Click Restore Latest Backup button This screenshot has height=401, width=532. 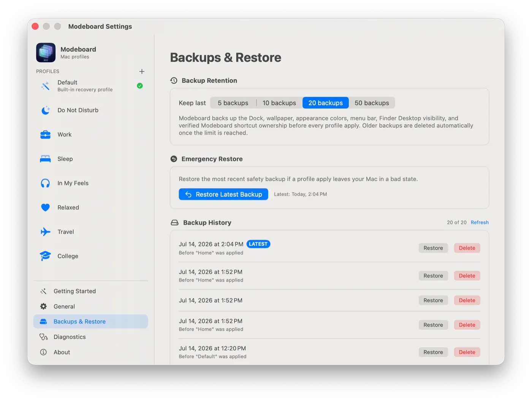click(x=223, y=194)
